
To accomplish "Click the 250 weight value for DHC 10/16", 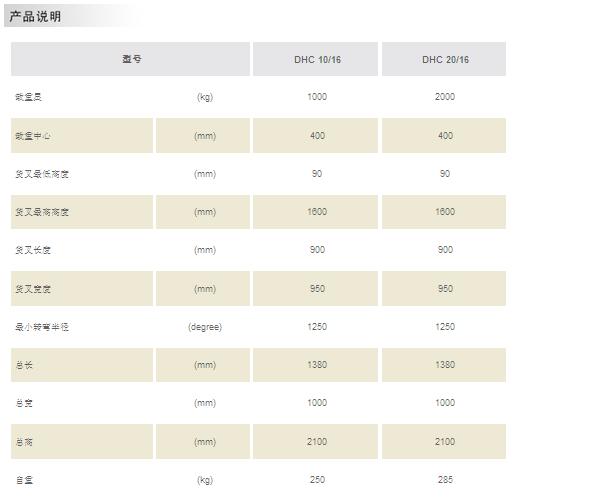I will pos(317,480).
